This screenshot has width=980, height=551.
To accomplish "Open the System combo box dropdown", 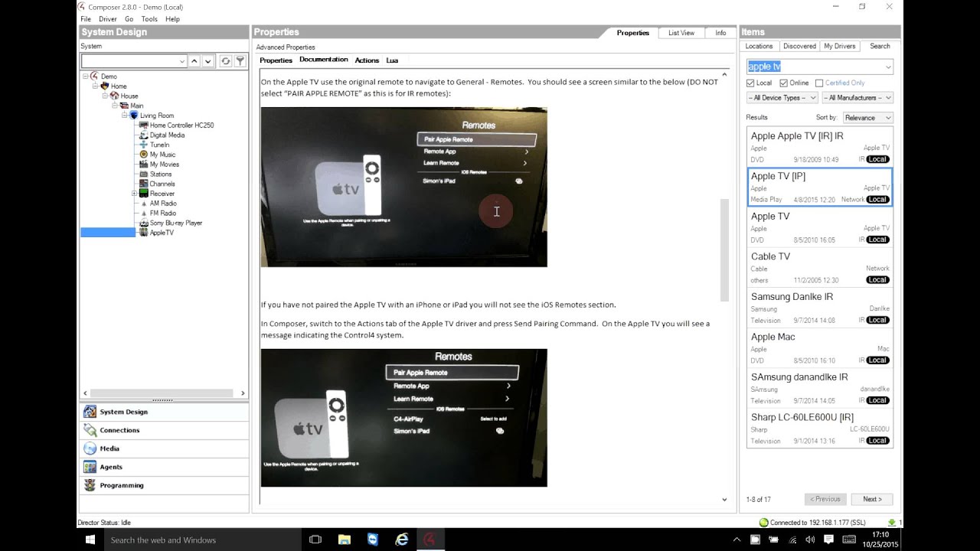I will 182,61.
